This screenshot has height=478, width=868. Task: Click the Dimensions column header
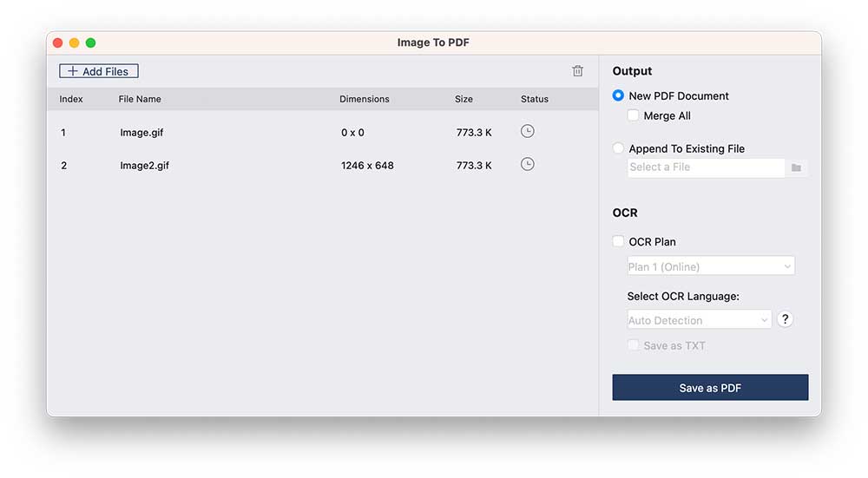click(364, 99)
